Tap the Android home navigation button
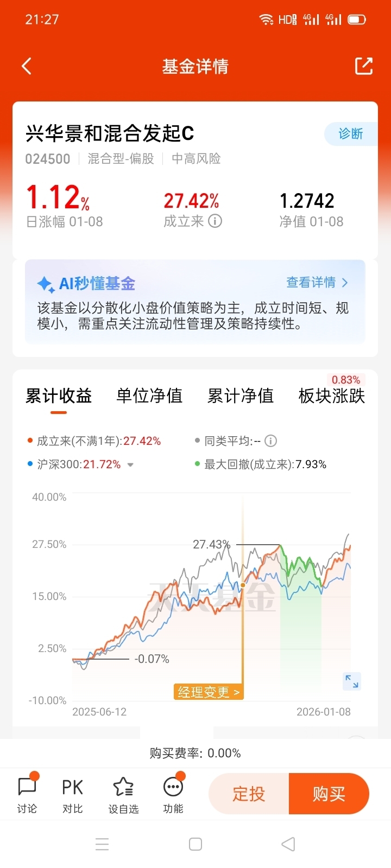The width and height of the screenshot is (391, 868). 195,844
